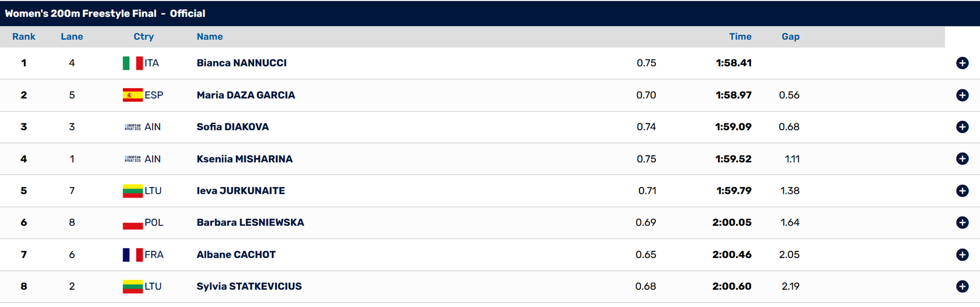This screenshot has height=307, width=980.
Task: Expand Albane CACHOT result row
Action: pos(962,254)
